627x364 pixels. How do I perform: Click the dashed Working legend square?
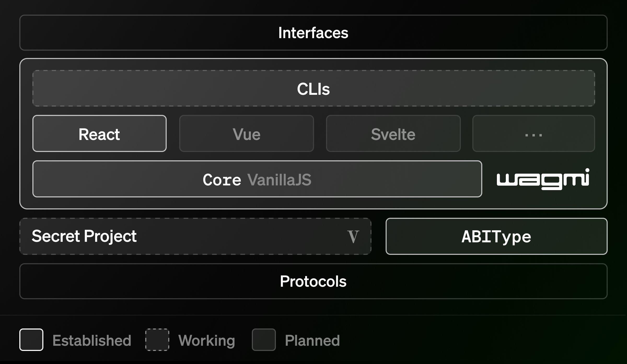[157, 340]
